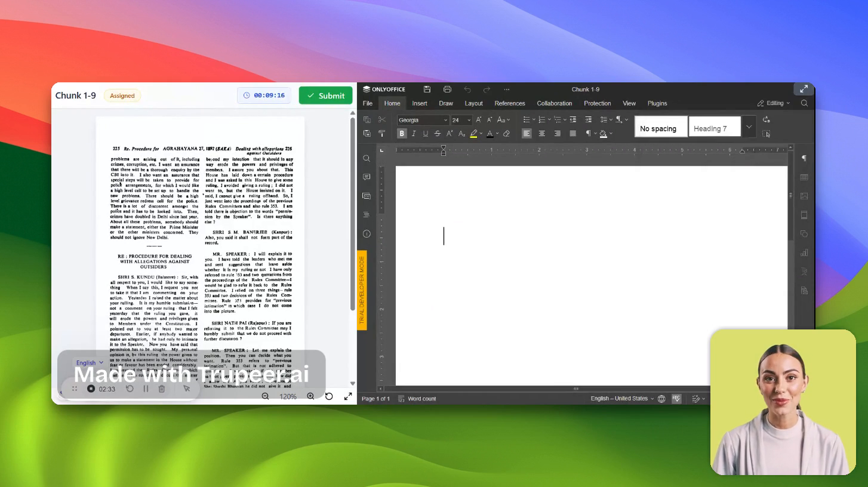Click the Redo arrow icon

[487, 90]
